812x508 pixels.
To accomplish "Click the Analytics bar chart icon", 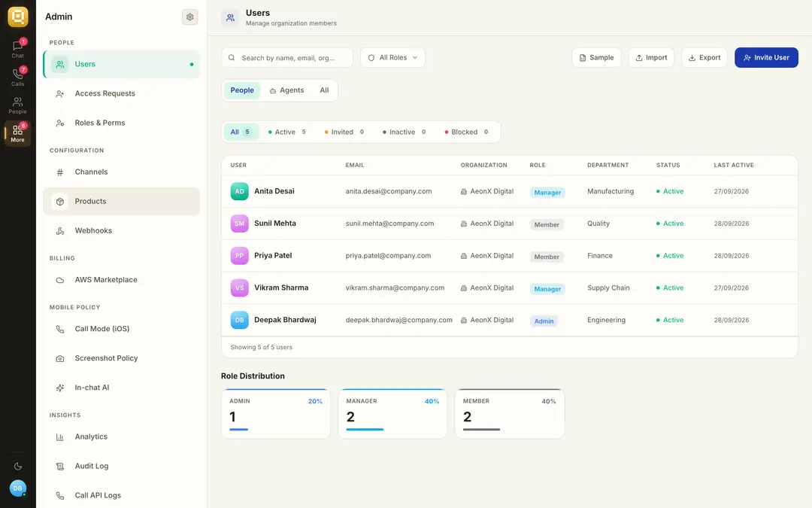I will [60, 437].
